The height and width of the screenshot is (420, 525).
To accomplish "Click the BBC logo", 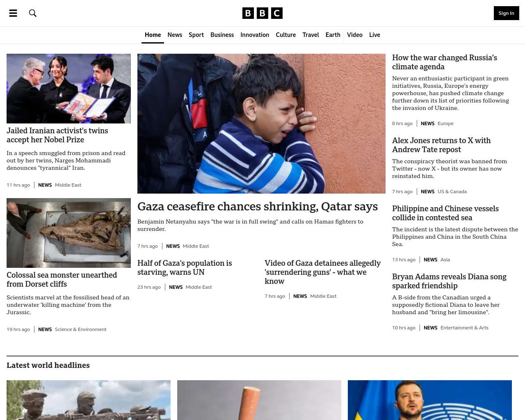I will (262, 13).
